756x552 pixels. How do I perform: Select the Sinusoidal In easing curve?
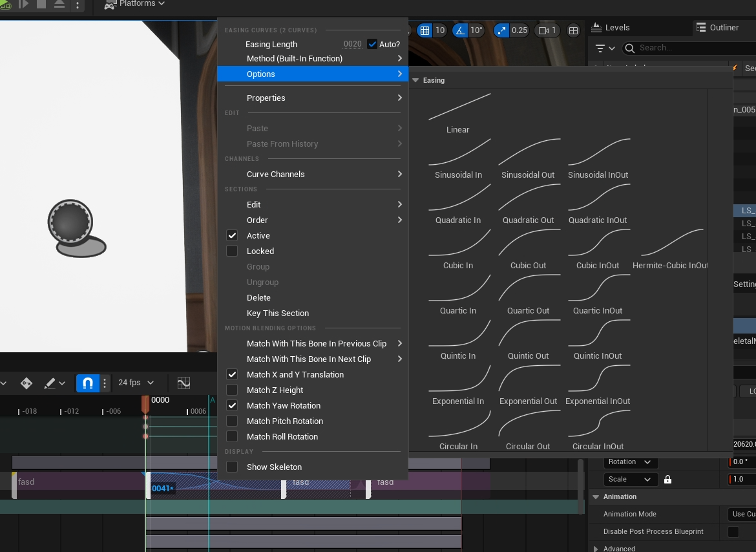pyautogui.click(x=458, y=159)
